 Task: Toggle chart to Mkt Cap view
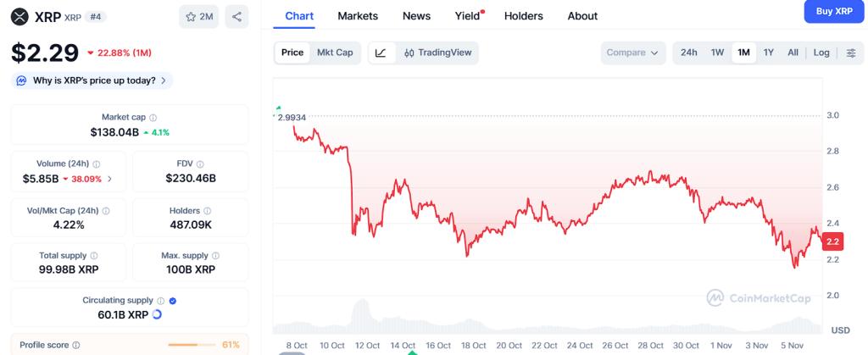pos(335,53)
